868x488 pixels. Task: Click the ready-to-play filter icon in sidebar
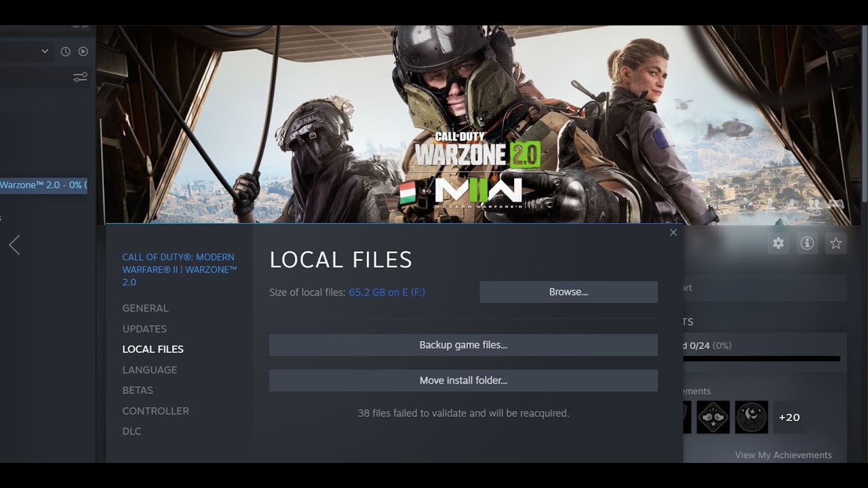[83, 52]
